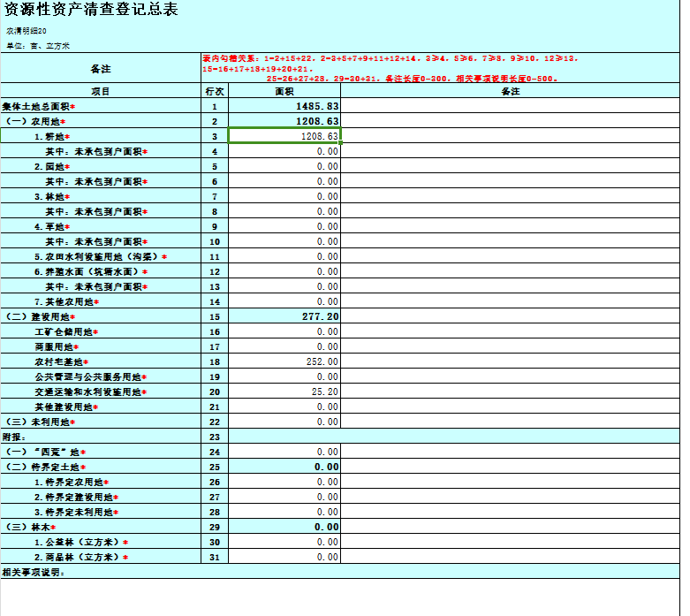Click the title 资源性资产清查登记总表
Image resolution: width=690 pixels, height=616 pixels.
coord(91,9)
